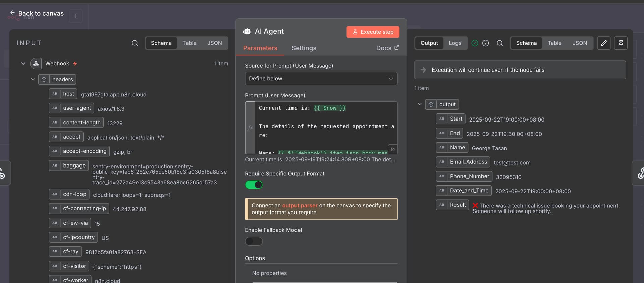Select the cdn-loop schema field
This screenshot has height=283, width=644.
click(69, 194)
